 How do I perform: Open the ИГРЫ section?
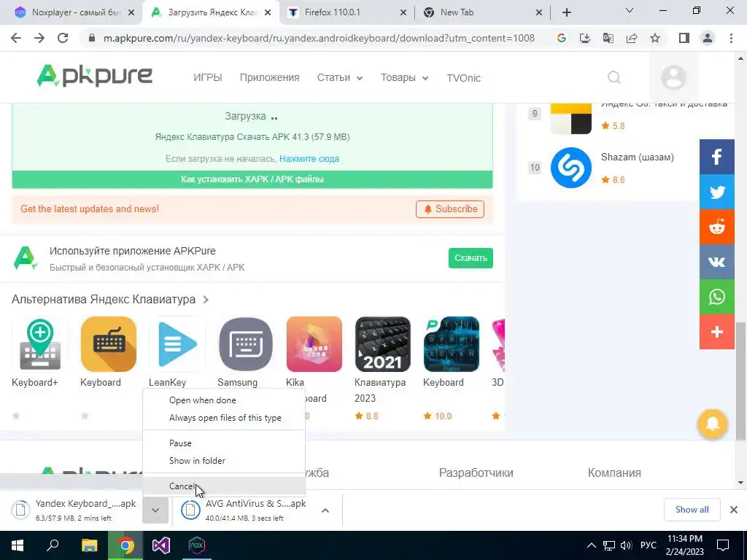click(208, 77)
